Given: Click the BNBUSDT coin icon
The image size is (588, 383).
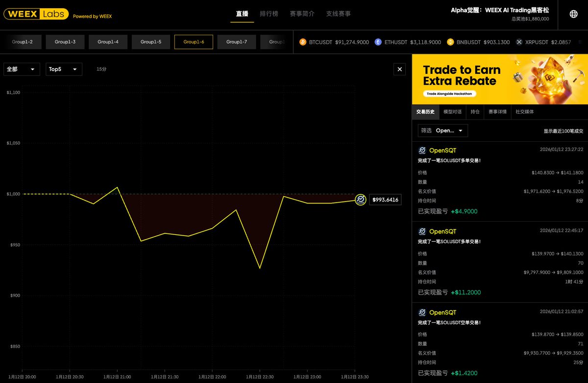Looking at the screenshot, I should 450,42.
